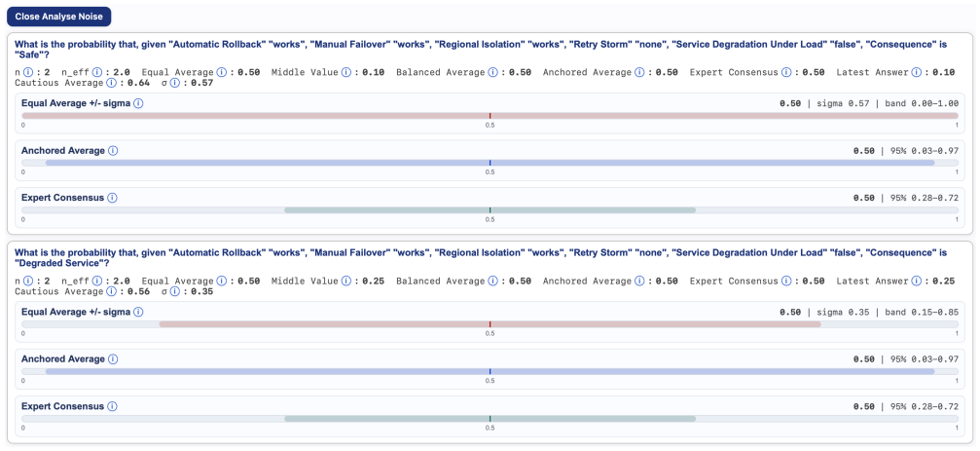Screen dimensions: 980x451
Task: Open the n_eff info icon in Degraded Service card
Action: click(97, 282)
